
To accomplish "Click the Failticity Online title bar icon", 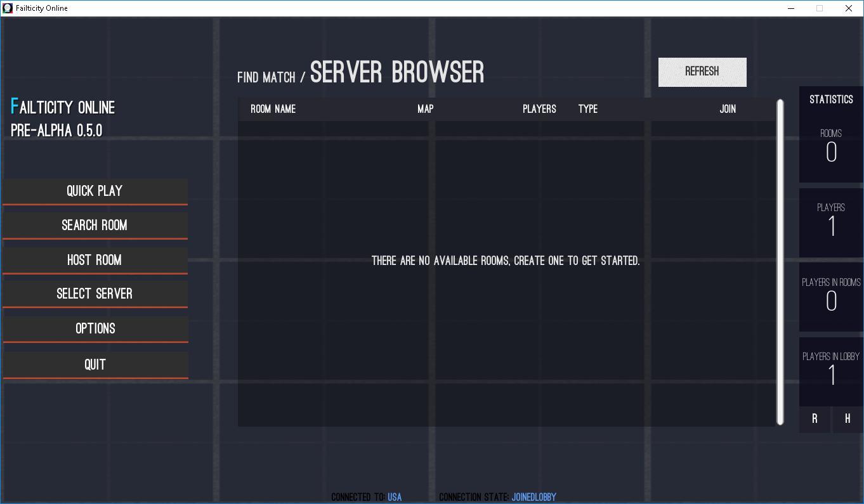I will tap(8, 8).
